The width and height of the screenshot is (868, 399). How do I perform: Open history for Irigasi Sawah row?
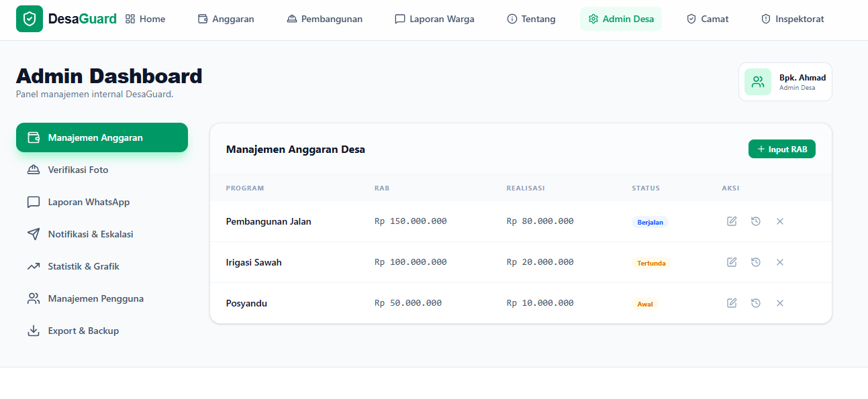(x=756, y=262)
